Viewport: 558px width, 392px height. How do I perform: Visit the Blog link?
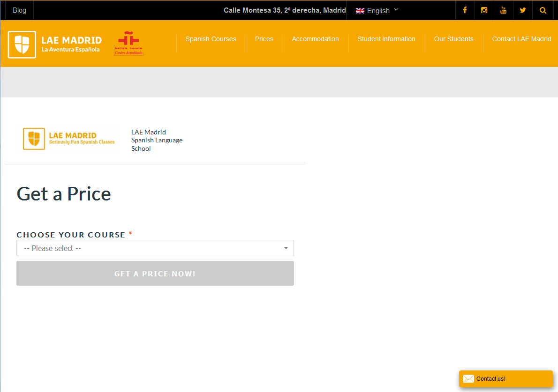click(19, 10)
